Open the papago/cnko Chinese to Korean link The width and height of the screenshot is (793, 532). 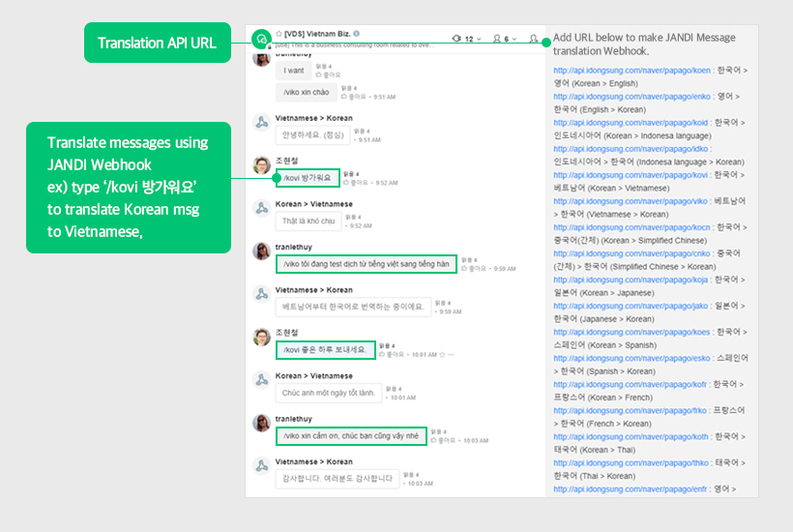[x=631, y=253]
